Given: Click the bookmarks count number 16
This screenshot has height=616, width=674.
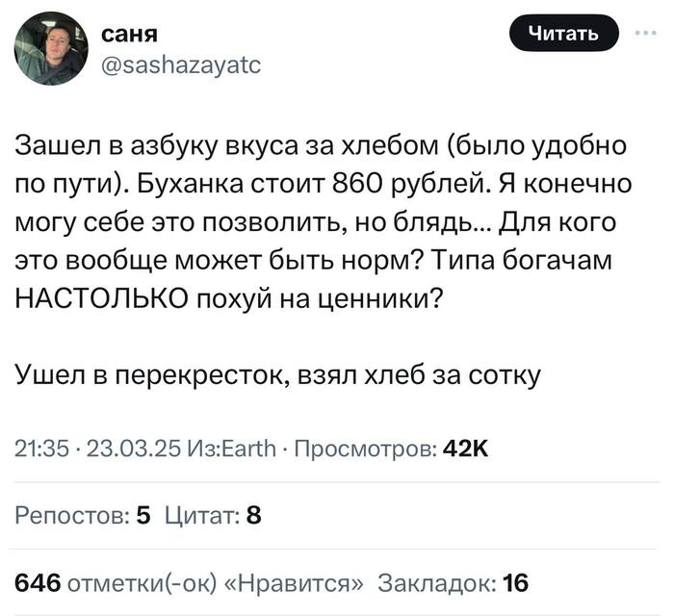Looking at the screenshot, I should pyautogui.click(x=516, y=582).
